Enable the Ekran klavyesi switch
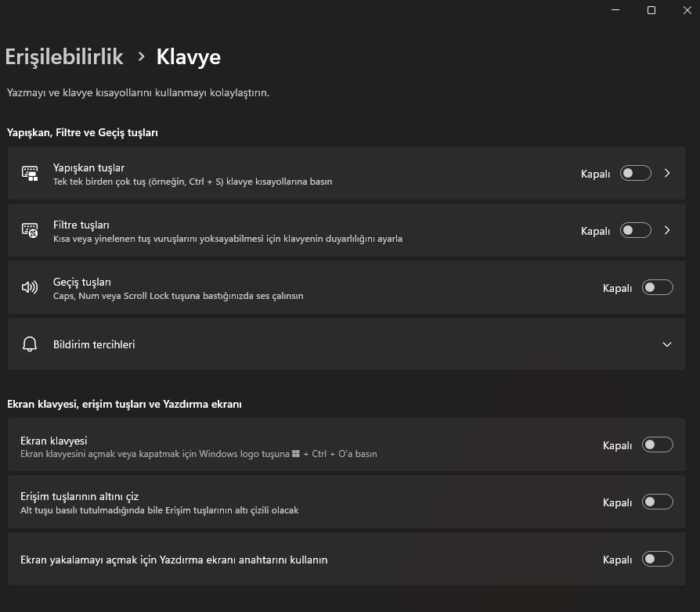The height and width of the screenshot is (612, 700). pyautogui.click(x=657, y=445)
